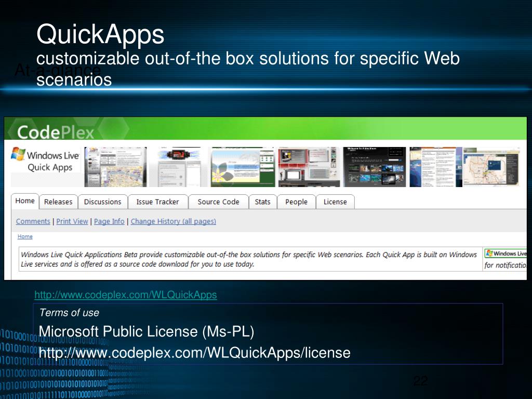Follow the codeplex.com/WLQuickApps hyperlink
Viewport: 532px width, 399px height.
point(126,295)
